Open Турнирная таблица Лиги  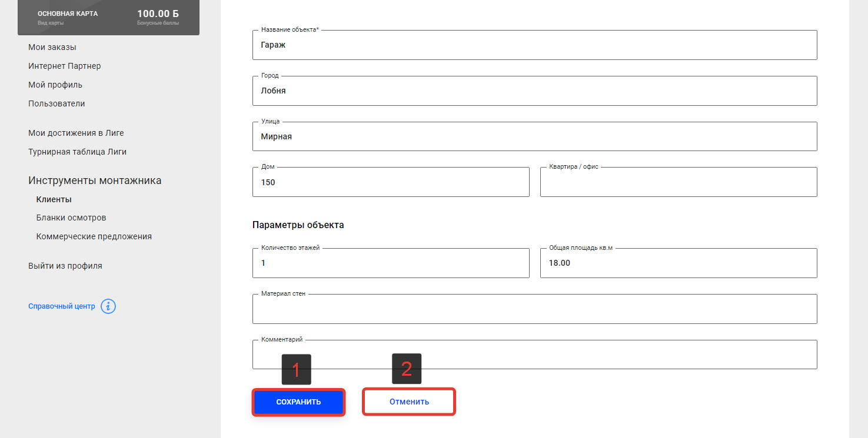[77, 152]
